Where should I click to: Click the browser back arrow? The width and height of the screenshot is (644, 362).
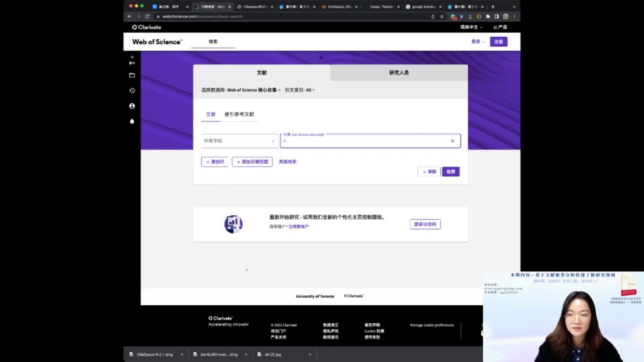(x=129, y=16)
